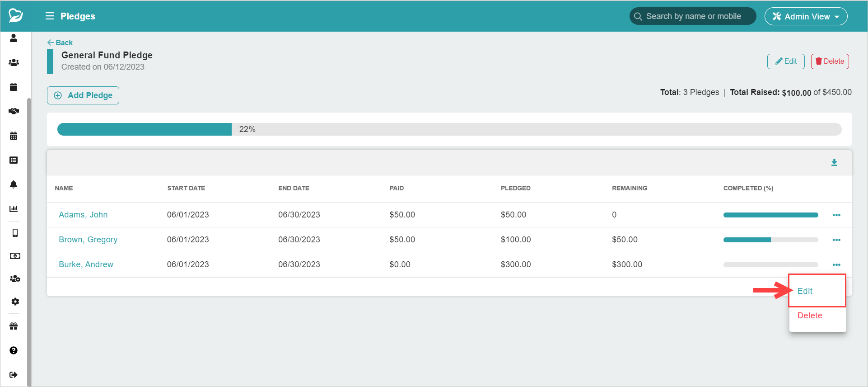Click the PAID column header
Screen dimensions: 868x387
pos(397,188)
